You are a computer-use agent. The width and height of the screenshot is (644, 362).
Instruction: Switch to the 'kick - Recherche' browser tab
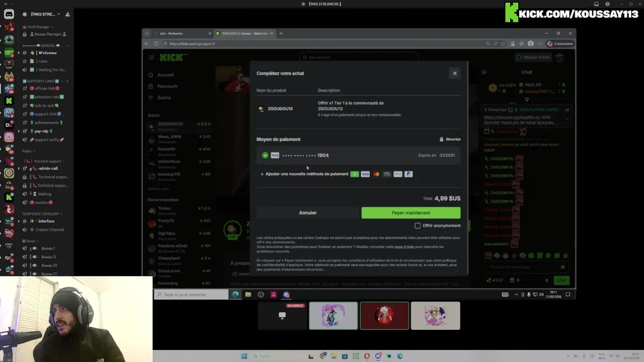(x=182, y=34)
